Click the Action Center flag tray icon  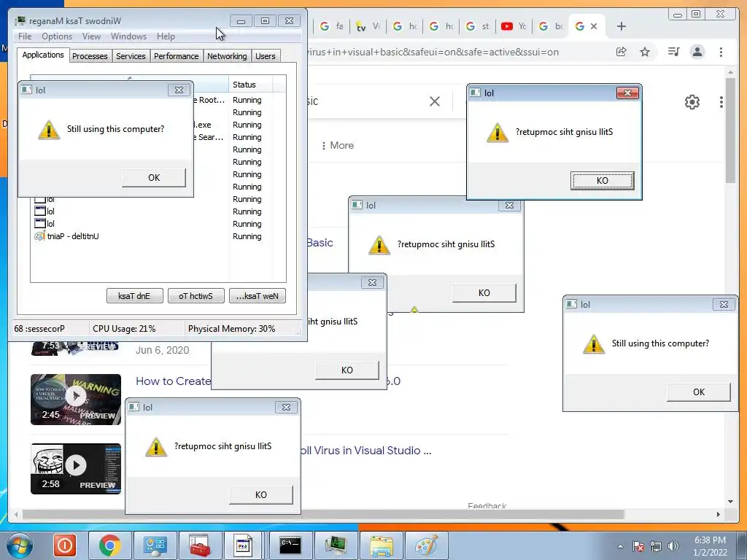pos(638,546)
